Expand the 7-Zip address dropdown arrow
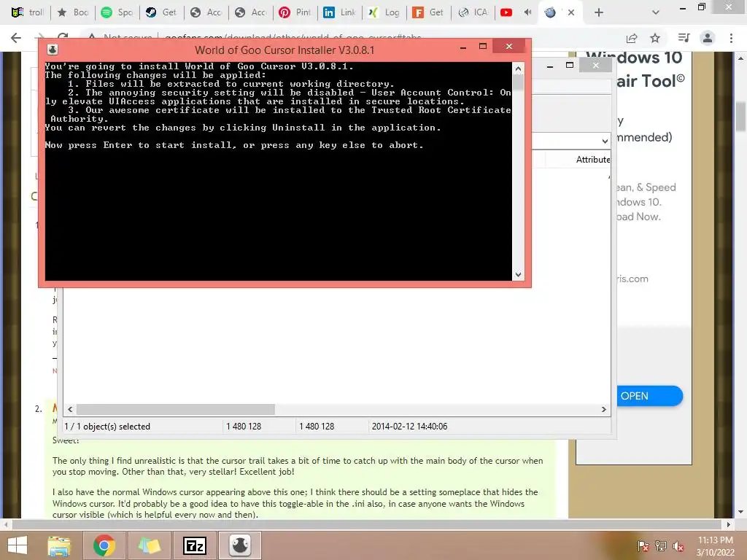The width and height of the screenshot is (747, 560). point(605,141)
